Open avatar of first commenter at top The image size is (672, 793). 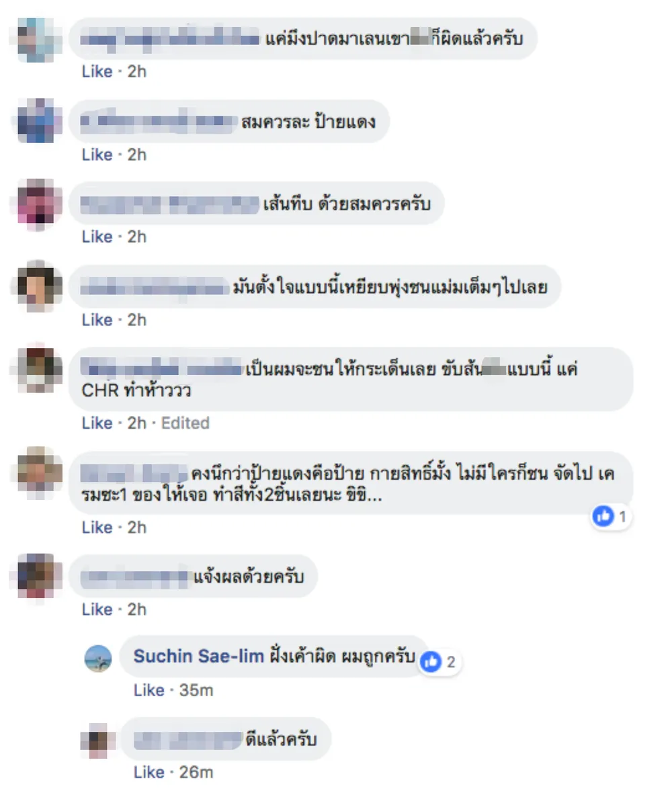point(36,39)
